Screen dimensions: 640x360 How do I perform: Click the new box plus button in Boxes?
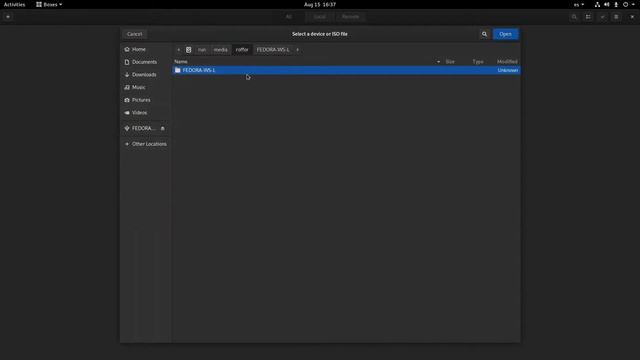(x=8, y=17)
